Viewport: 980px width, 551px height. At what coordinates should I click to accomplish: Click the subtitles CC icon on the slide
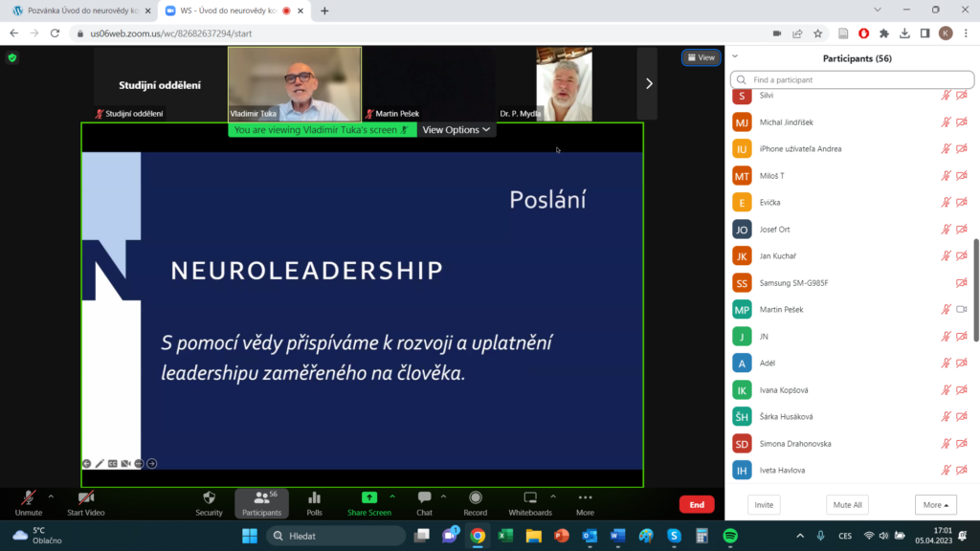pyautogui.click(x=113, y=464)
